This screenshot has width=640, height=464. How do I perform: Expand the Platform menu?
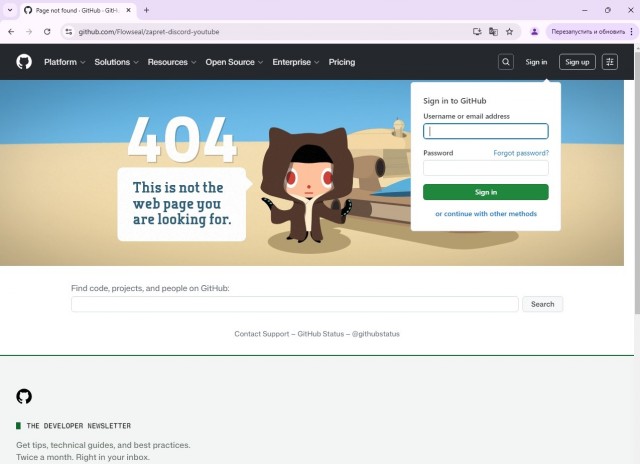[x=64, y=62]
